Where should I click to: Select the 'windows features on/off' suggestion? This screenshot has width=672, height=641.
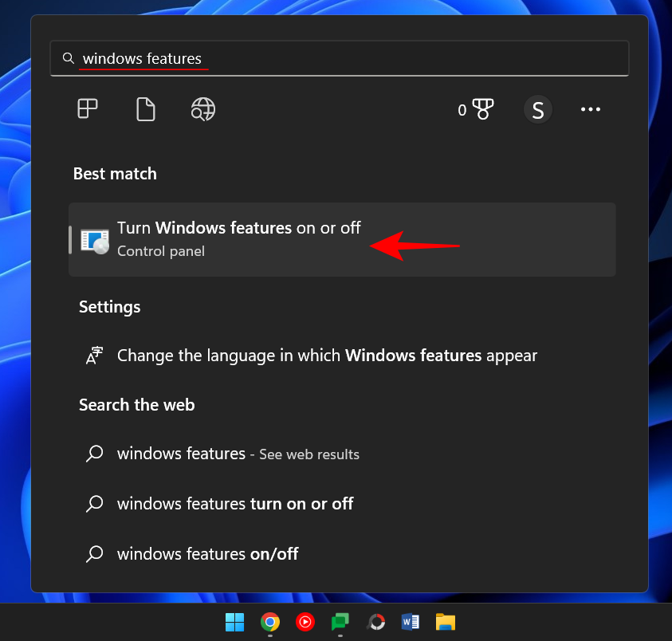tap(207, 553)
